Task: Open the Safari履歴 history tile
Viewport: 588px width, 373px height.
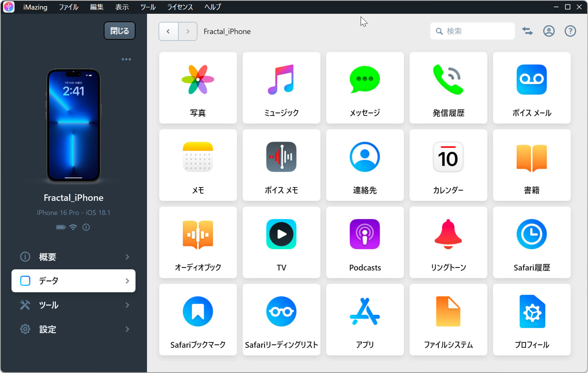Action: (532, 242)
